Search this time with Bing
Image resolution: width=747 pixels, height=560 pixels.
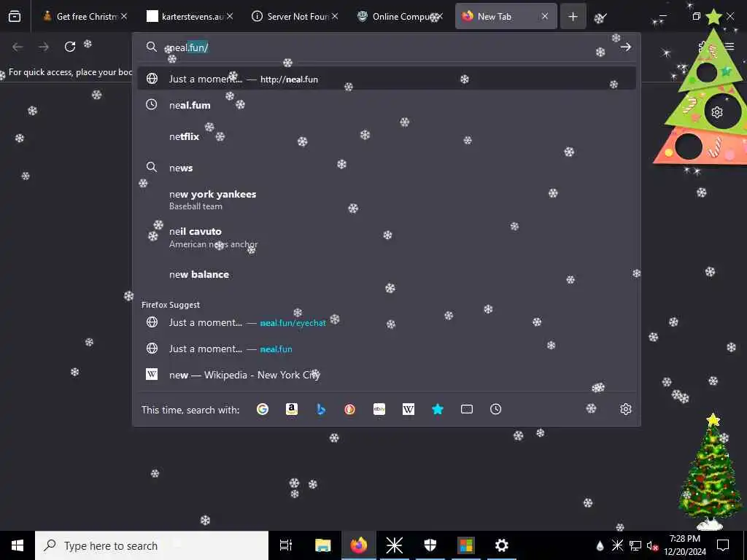click(x=321, y=409)
